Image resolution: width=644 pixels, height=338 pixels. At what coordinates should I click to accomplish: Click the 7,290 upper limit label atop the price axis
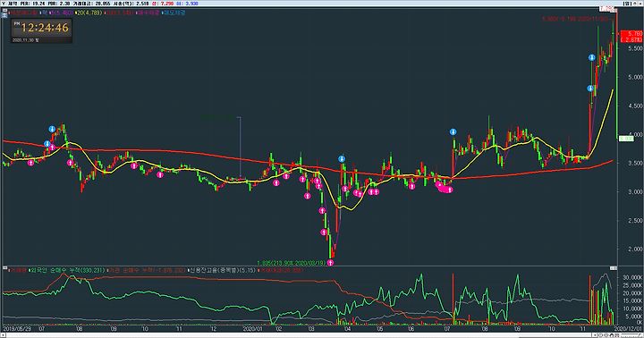(607, 8)
